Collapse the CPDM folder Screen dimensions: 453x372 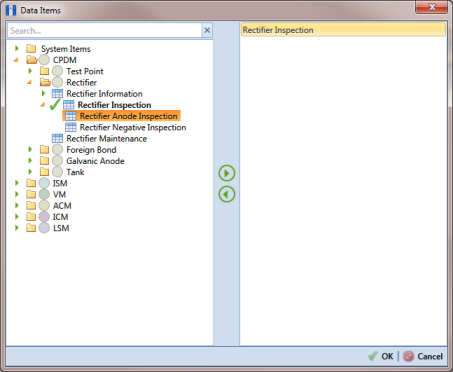(16, 60)
